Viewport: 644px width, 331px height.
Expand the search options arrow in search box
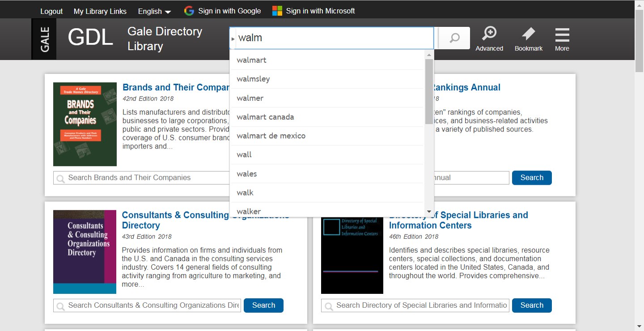pyautogui.click(x=233, y=39)
